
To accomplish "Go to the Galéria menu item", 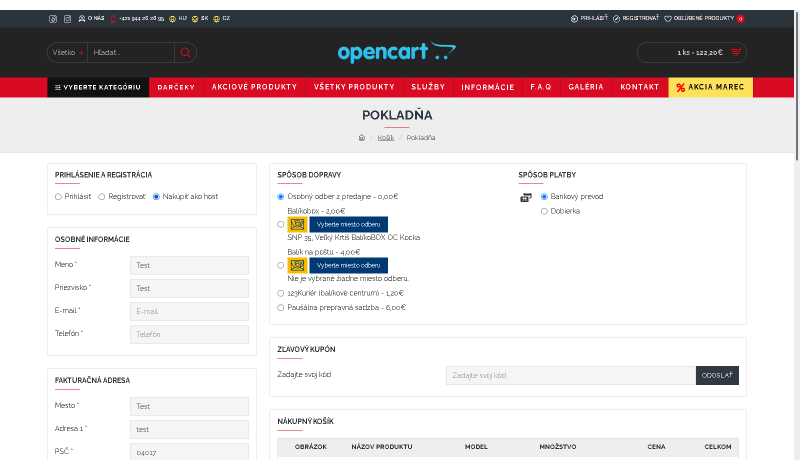I will click(585, 88).
